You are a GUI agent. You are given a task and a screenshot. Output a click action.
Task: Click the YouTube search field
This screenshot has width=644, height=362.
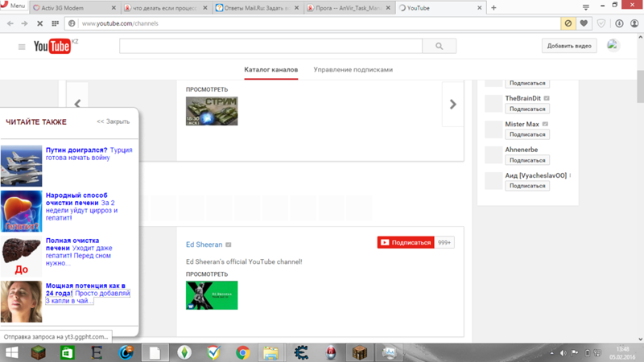(x=270, y=46)
